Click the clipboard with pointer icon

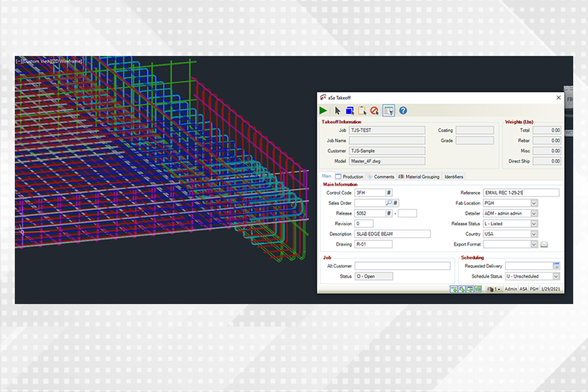362,111
